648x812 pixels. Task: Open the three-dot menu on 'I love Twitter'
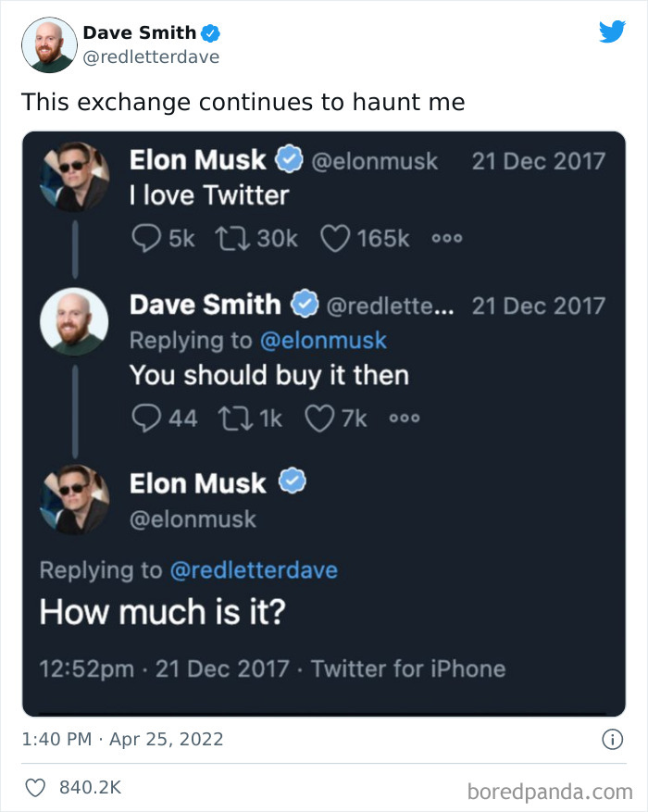coord(446,238)
